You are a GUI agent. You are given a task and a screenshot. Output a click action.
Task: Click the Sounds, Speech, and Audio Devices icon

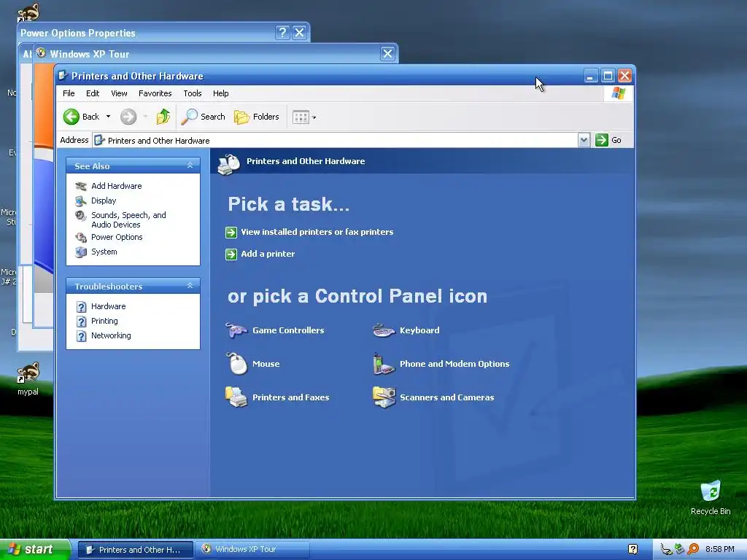pyautogui.click(x=81, y=216)
